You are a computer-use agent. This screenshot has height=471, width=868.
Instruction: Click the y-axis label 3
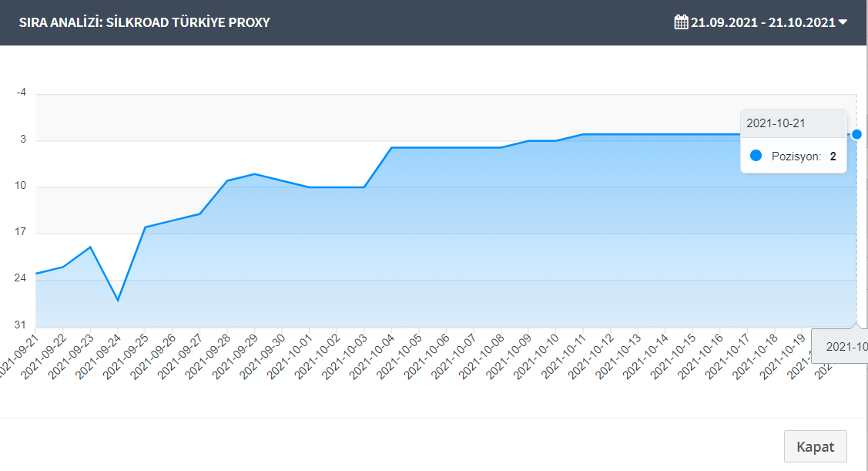point(23,139)
